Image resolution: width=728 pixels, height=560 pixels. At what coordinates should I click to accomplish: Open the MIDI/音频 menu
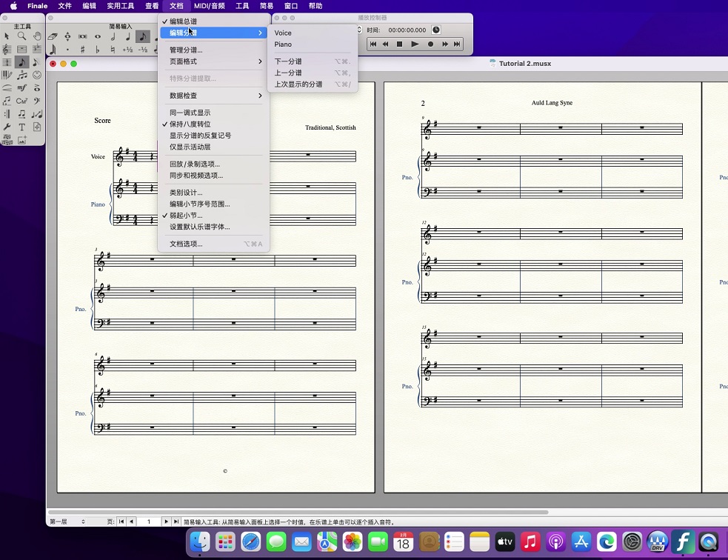tap(210, 6)
